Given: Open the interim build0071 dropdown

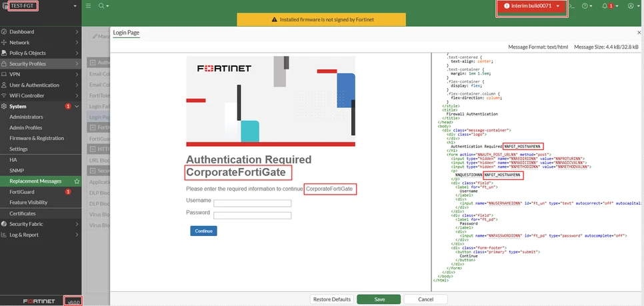Looking at the screenshot, I should (532, 6).
